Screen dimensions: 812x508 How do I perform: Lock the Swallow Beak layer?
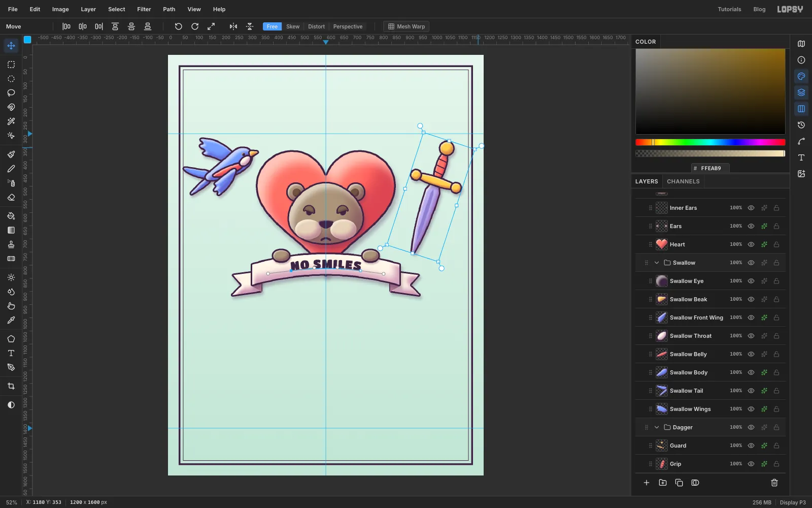776,299
